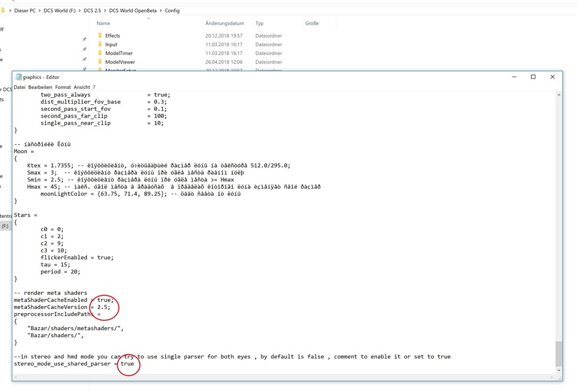Select the ModelViewer folder name in Explorer
Viewport: 577px width, 392px height.
point(120,62)
